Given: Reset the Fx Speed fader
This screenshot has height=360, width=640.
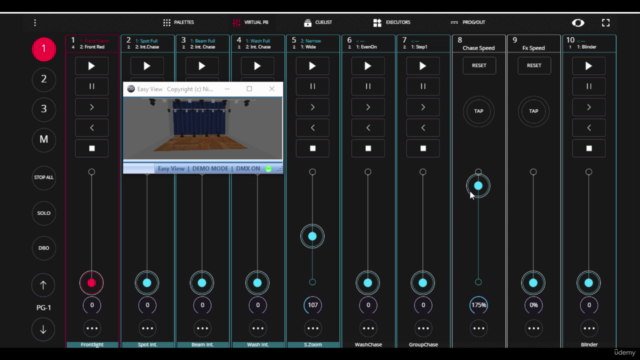Looking at the screenshot, I should coord(534,66).
